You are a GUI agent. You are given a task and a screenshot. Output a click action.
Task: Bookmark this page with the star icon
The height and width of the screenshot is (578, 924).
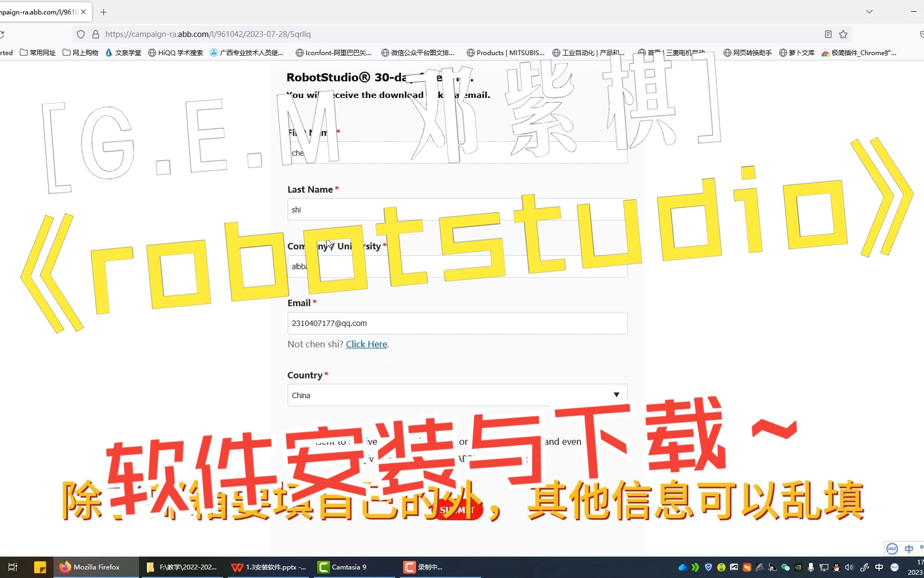tap(843, 34)
